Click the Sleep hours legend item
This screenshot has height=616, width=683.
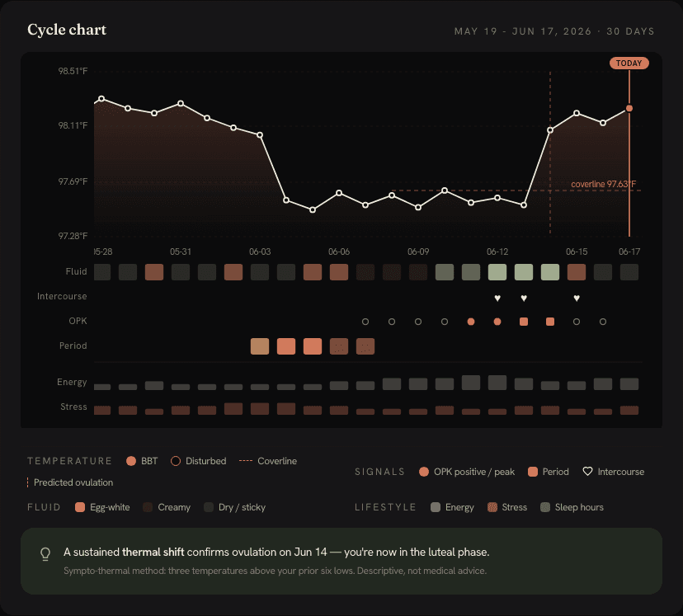[x=572, y=507]
